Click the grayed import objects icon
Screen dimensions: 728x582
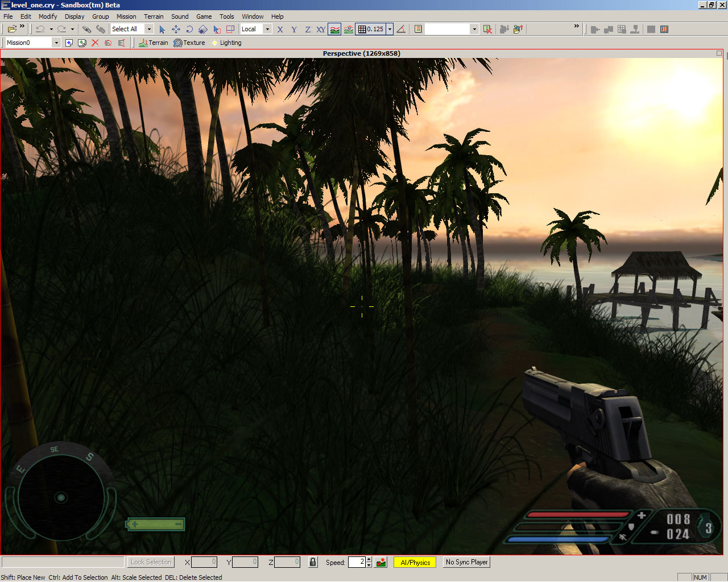click(x=504, y=29)
